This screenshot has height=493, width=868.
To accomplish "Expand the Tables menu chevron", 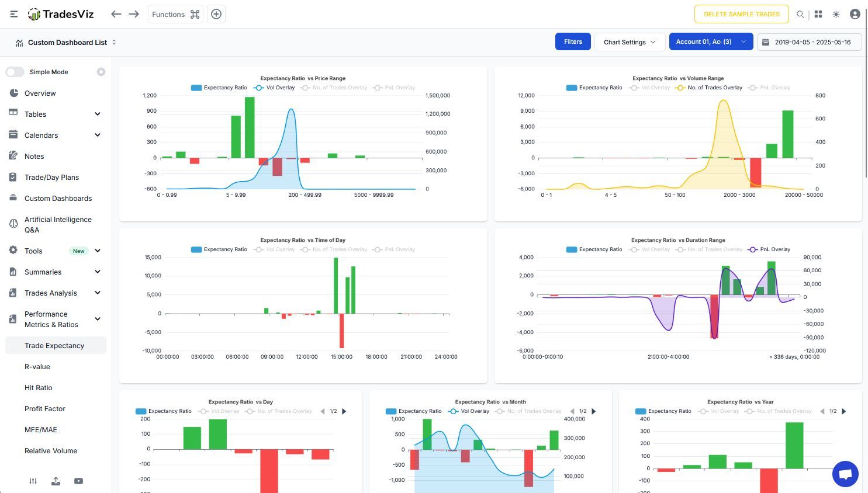I will pos(98,114).
